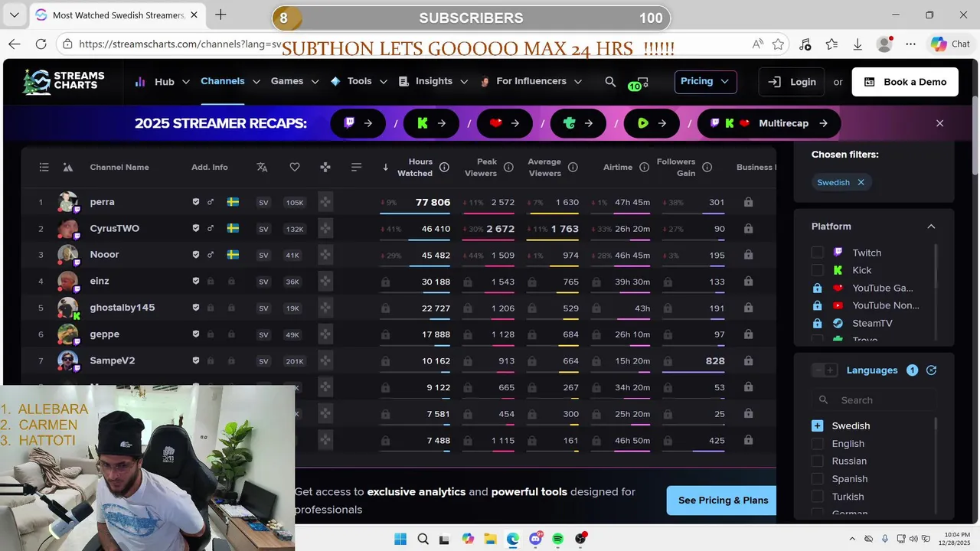Click the Login button
The height and width of the screenshot is (551, 980).
792,82
